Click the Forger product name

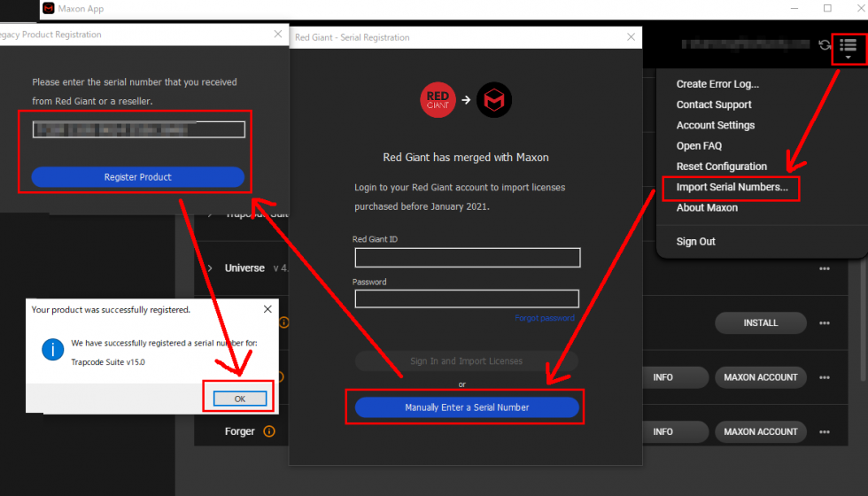[239, 431]
